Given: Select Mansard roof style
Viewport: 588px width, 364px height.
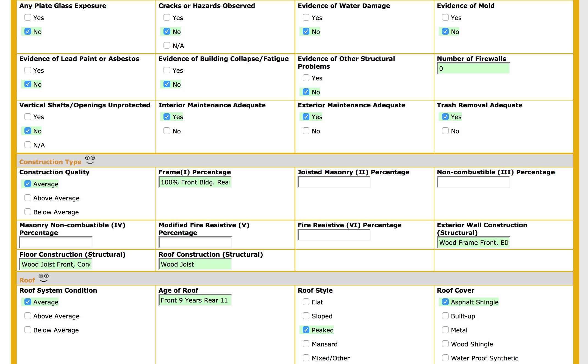Looking at the screenshot, I should tap(306, 344).
